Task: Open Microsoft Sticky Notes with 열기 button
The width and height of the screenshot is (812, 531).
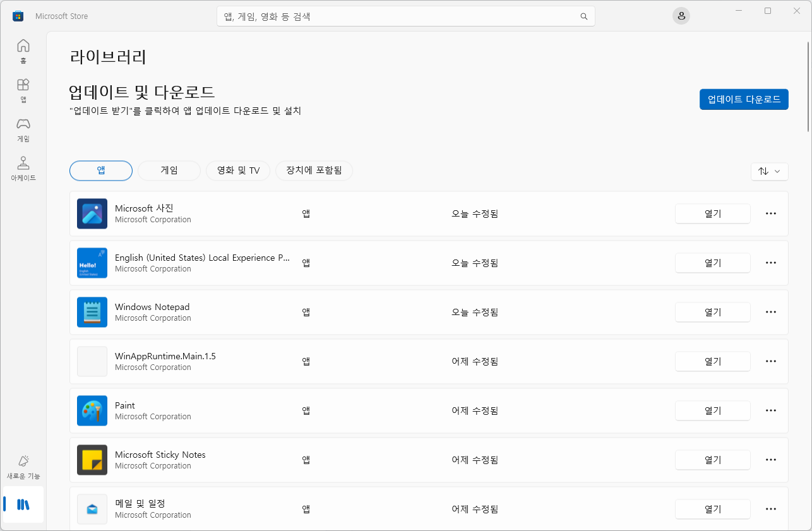Action: 713,460
